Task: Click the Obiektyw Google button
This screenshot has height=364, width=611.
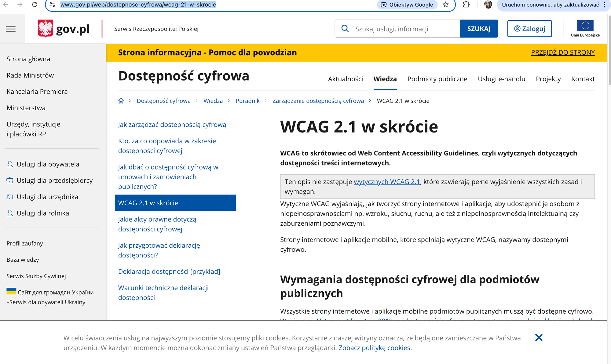Action: coord(408,5)
